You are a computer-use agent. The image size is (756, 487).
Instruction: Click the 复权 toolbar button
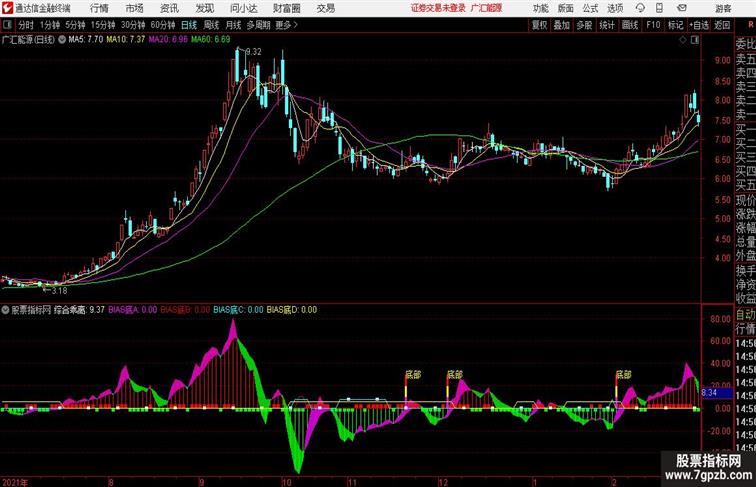click(x=540, y=25)
